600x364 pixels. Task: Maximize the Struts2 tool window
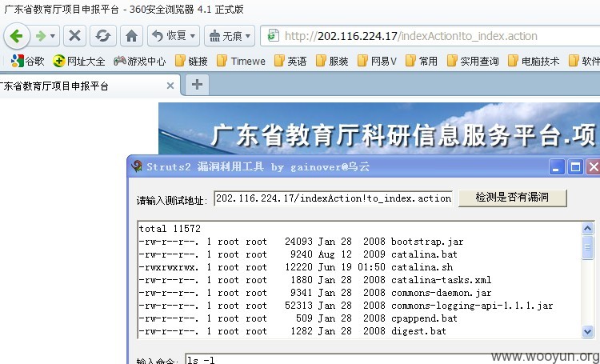click(575, 167)
